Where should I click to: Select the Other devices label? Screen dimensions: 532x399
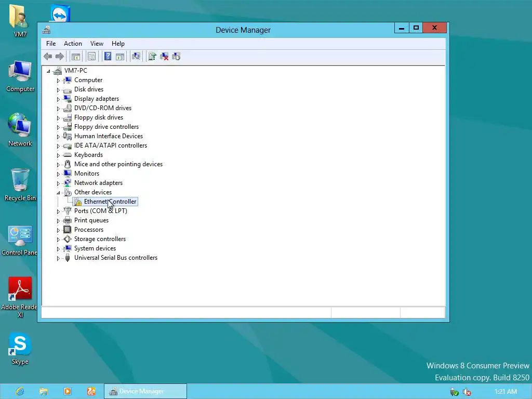point(93,192)
